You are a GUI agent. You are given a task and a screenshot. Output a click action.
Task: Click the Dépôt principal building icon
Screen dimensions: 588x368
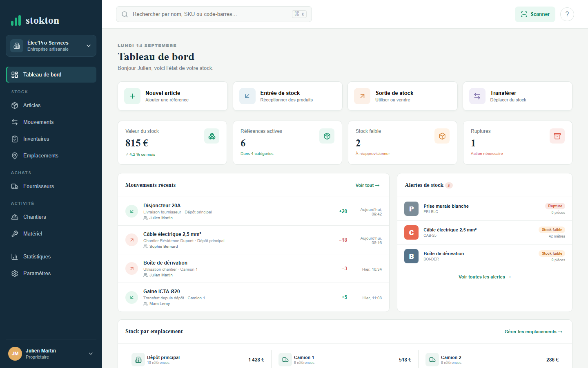coord(138,360)
